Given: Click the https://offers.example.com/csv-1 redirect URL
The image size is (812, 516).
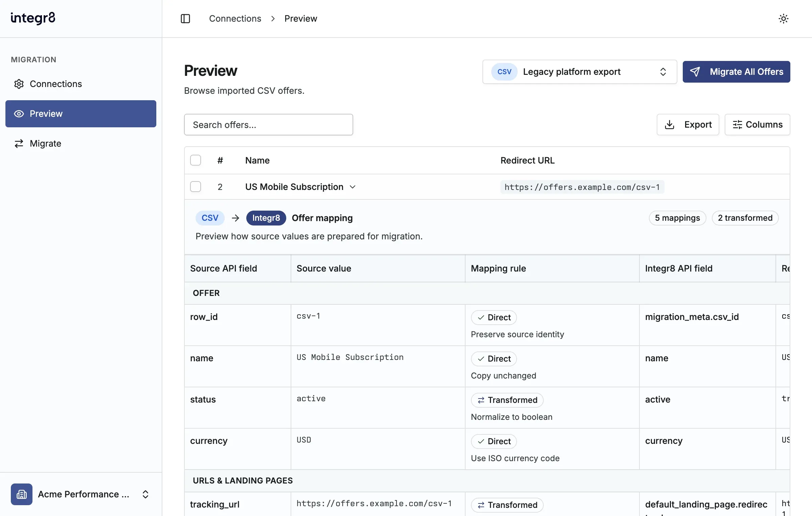Looking at the screenshot, I should coord(582,187).
